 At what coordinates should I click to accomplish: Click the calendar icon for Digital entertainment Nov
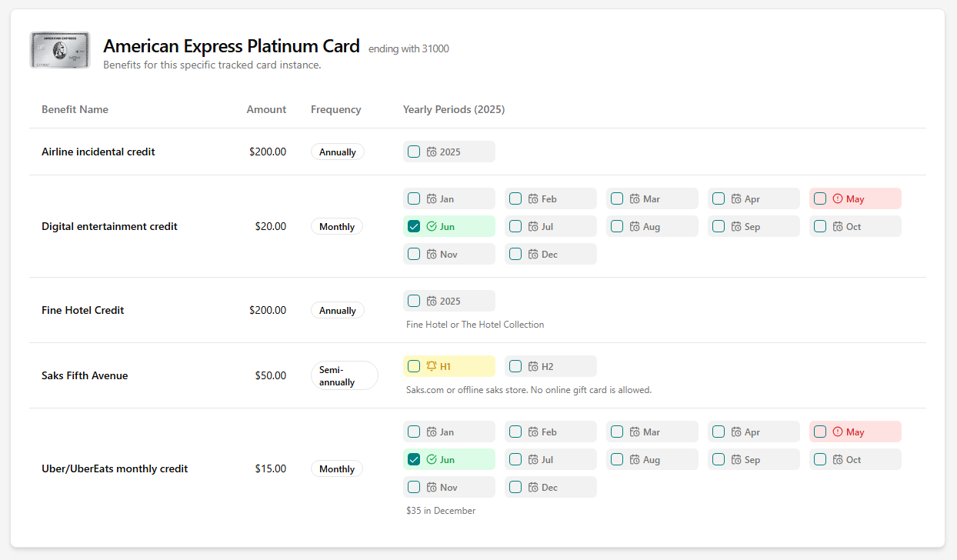point(432,254)
